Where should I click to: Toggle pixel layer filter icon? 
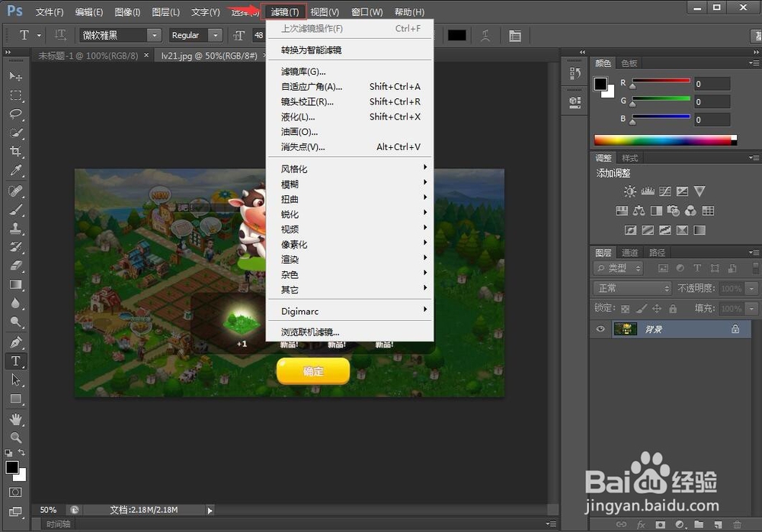pos(663,268)
